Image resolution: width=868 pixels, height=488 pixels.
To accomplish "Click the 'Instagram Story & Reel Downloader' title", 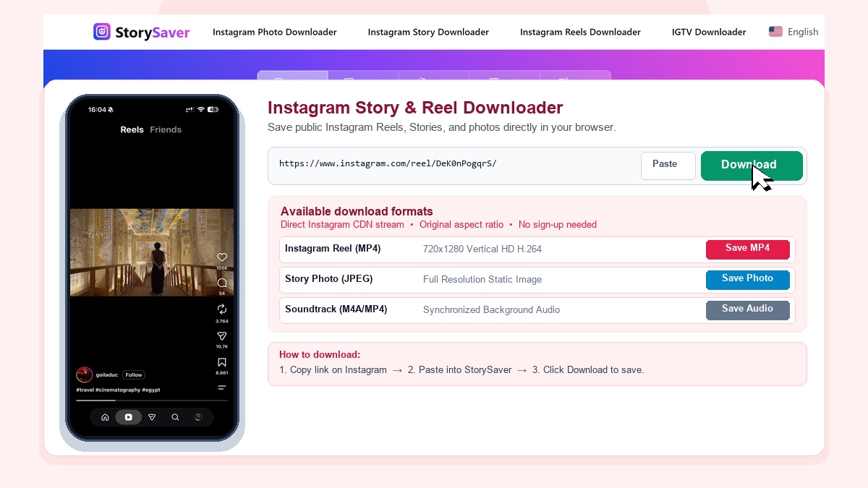I will click(415, 108).
